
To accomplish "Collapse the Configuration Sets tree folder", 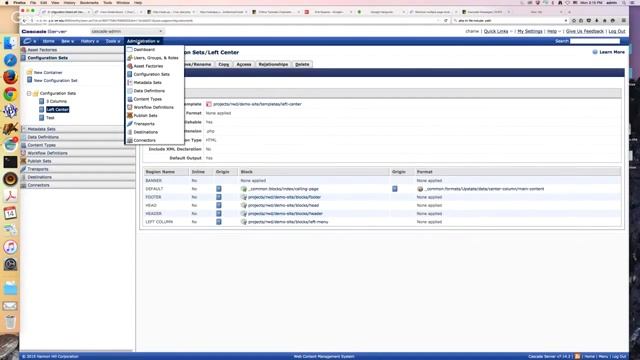I will pyautogui.click(x=29, y=93).
